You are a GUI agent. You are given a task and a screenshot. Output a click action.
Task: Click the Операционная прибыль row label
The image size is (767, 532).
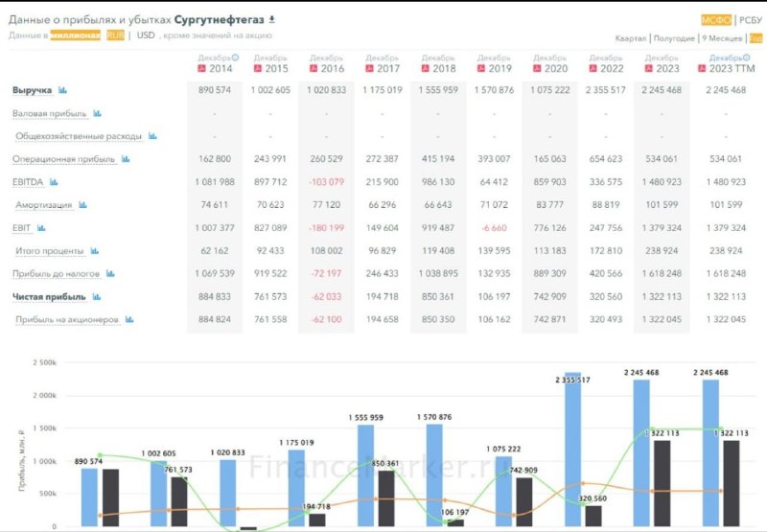(63, 159)
